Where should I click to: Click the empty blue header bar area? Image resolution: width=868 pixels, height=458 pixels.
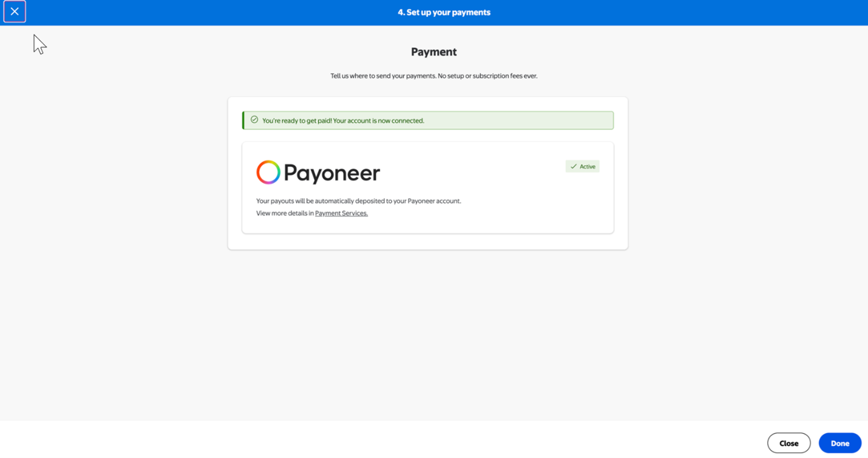(x=668, y=12)
